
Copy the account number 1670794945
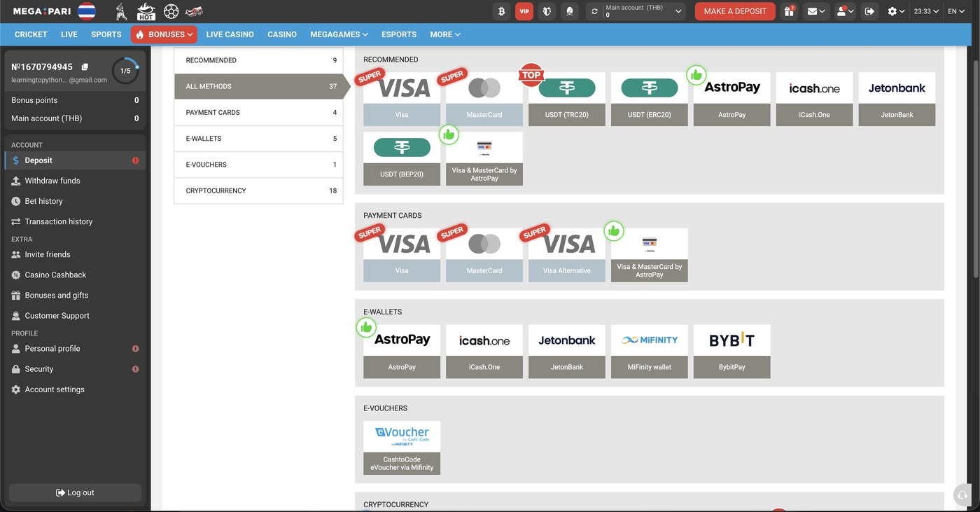click(x=85, y=67)
